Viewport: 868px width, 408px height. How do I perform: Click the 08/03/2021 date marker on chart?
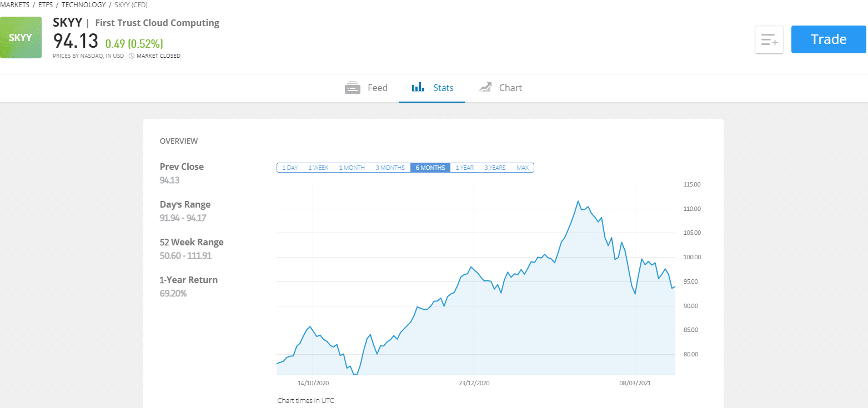635,383
